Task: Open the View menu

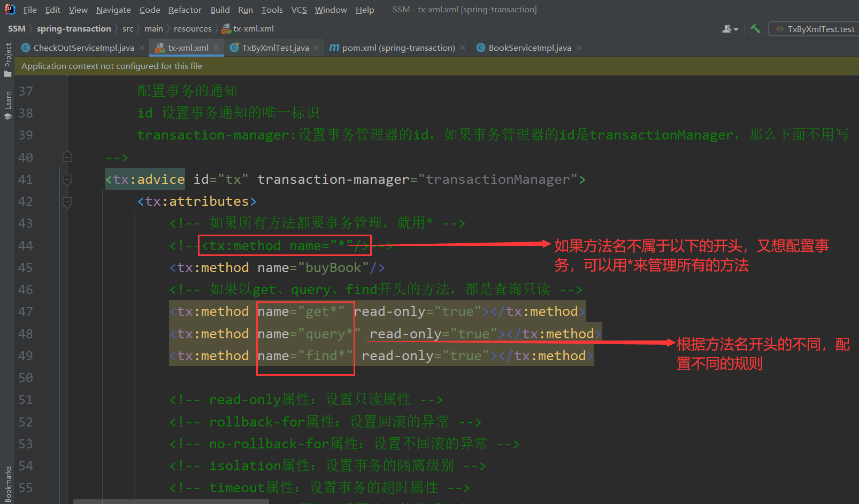Action: pyautogui.click(x=78, y=10)
